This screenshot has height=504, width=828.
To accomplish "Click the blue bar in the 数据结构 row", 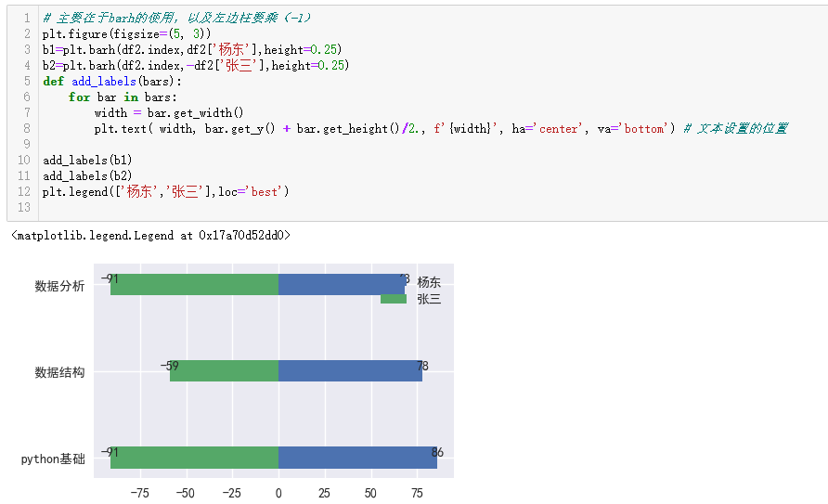I will click(351, 370).
